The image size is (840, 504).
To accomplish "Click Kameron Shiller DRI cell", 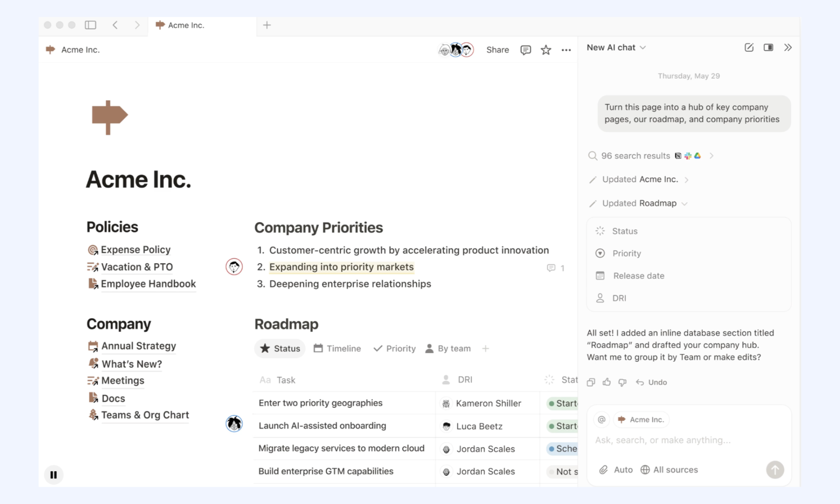I will point(487,403).
